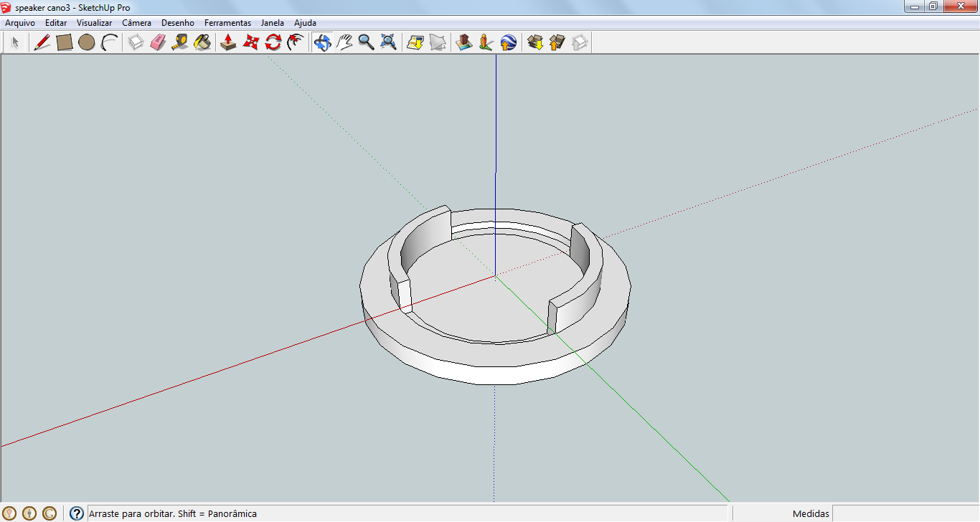Open the Editar menu

(56, 23)
